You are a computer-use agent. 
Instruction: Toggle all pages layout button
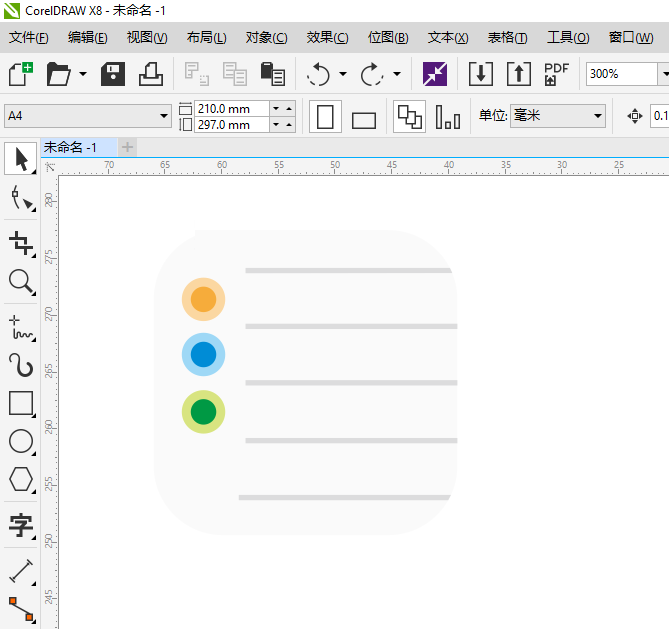click(409, 117)
